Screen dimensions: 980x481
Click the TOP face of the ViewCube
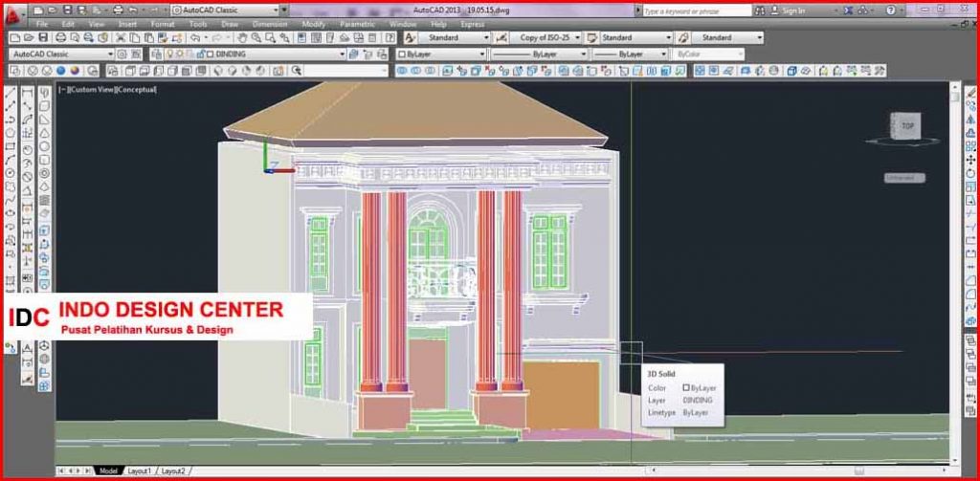point(907,126)
